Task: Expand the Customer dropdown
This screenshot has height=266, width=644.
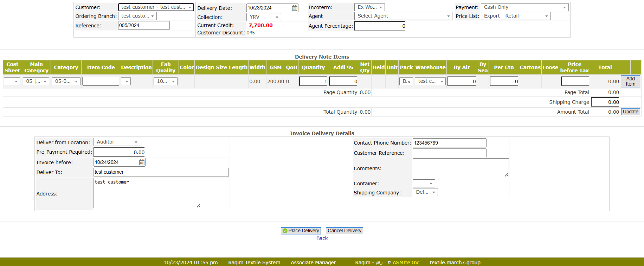Action: pyautogui.click(x=156, y=7)
